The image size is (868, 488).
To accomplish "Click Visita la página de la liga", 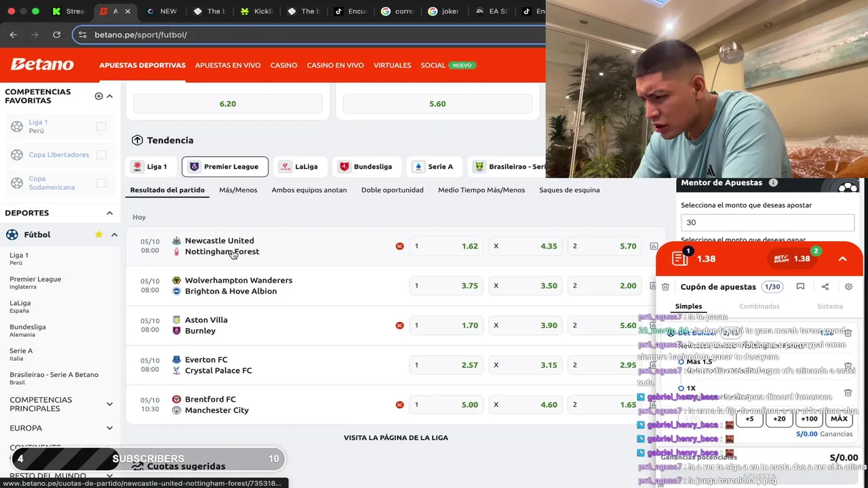I will click(x=396, y=438).
